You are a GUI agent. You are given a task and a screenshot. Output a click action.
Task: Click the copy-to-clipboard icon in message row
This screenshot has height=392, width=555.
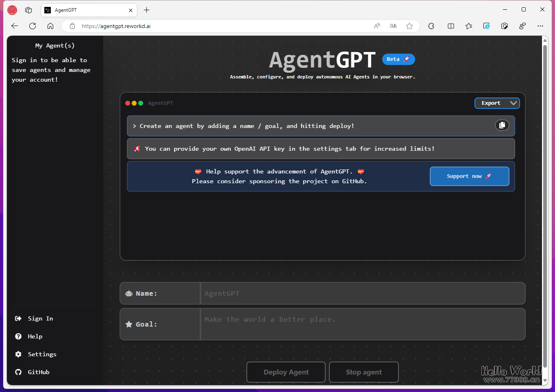click(x=502, y=125)
